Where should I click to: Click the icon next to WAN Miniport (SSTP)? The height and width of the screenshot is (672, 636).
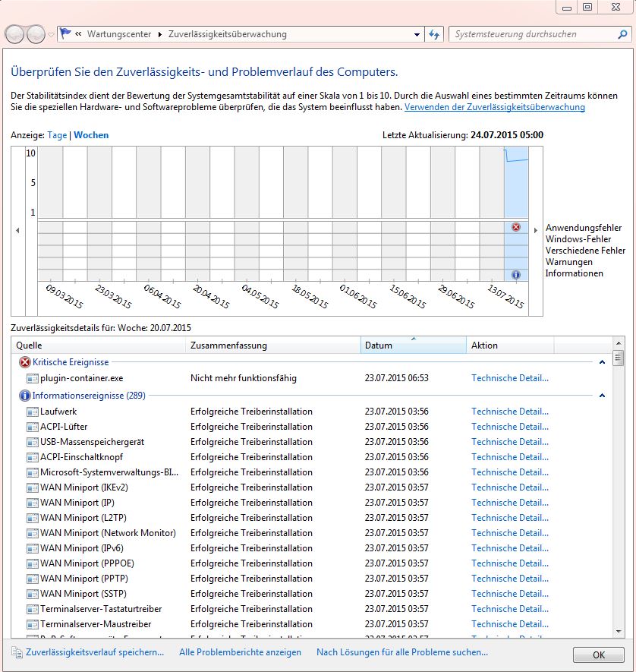click(32, 594)
